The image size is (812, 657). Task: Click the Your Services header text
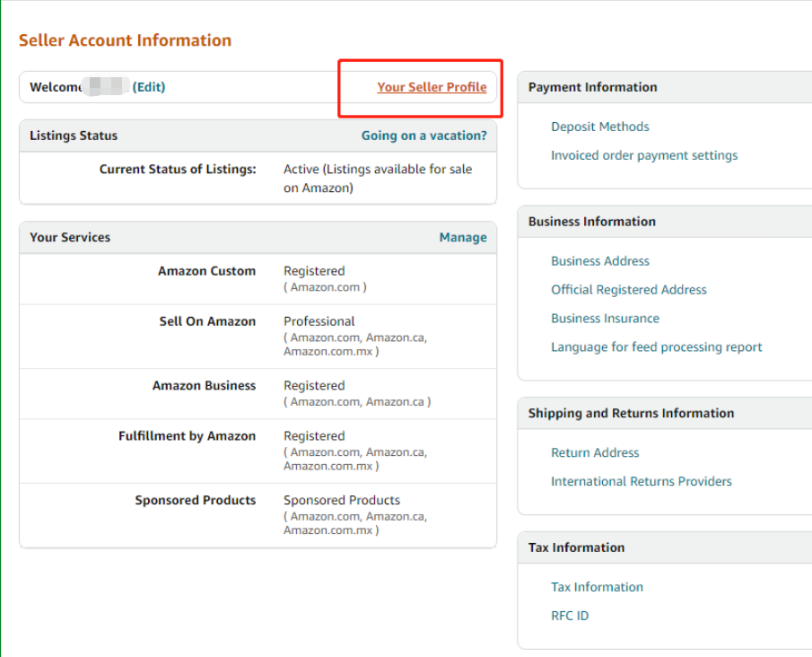coord(70,237)
